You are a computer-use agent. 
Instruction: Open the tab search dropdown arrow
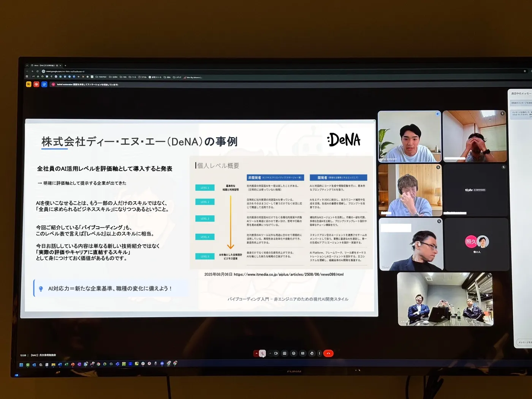coord(27,65)
